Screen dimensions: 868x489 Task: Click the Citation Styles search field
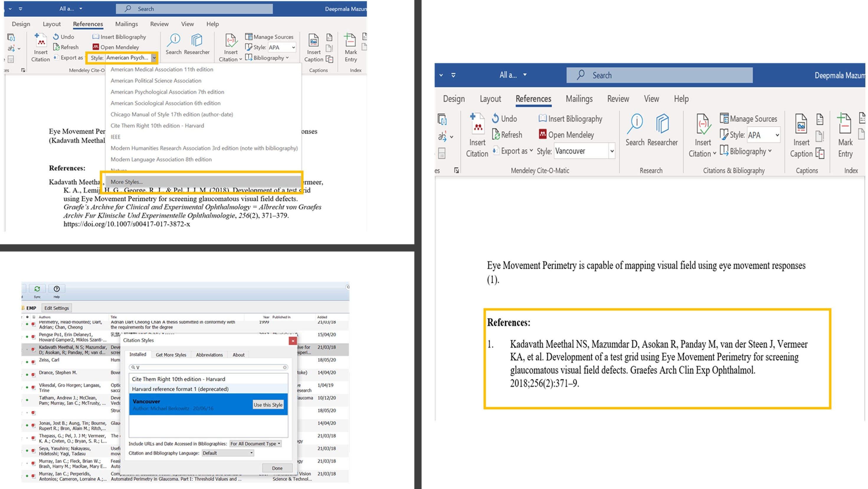pos(209,367)
